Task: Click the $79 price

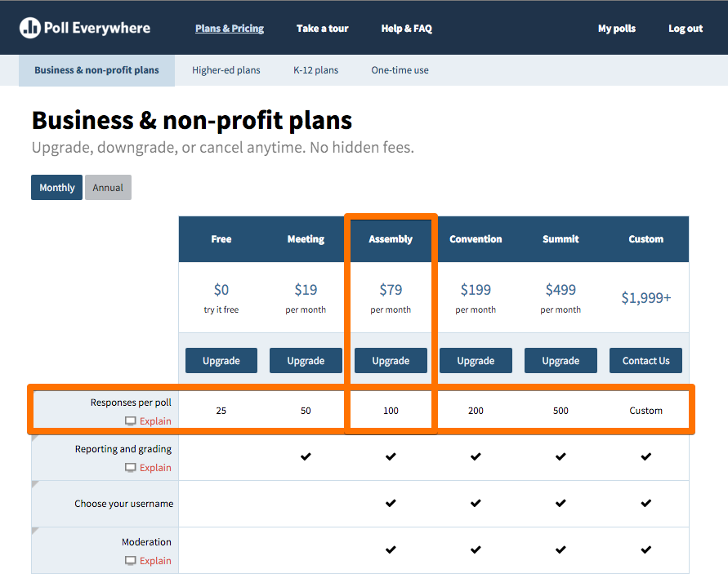Action: pos(391,290)
